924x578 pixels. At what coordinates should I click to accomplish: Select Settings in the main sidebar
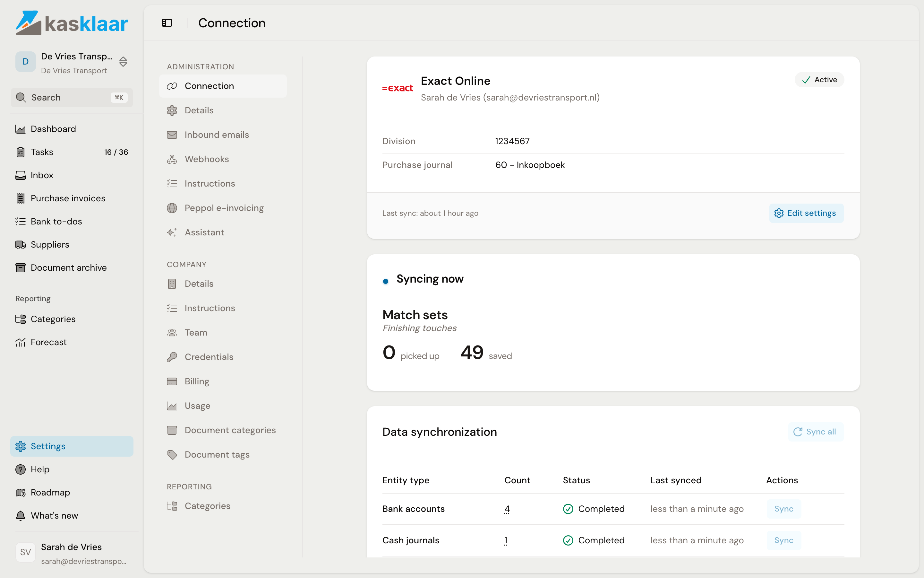tap(72, 446)
